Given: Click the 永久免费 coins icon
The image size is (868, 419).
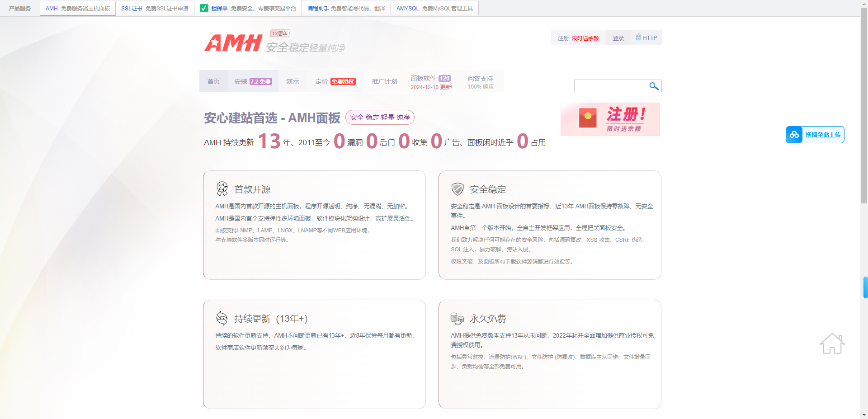Looking at the screenshot, I should (457, 319).
